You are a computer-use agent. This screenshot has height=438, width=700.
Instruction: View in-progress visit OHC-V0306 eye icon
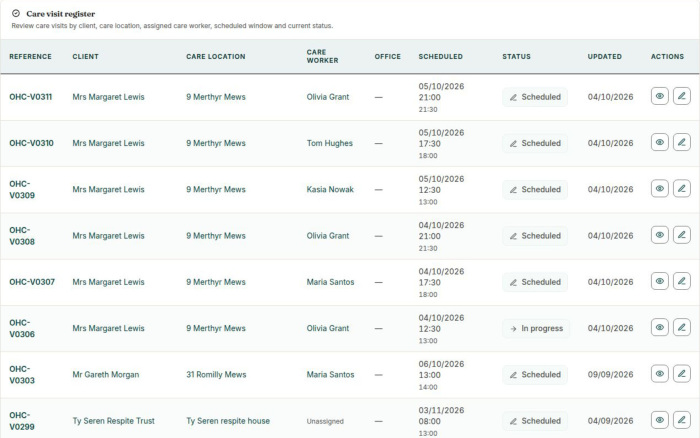(659, 327)
